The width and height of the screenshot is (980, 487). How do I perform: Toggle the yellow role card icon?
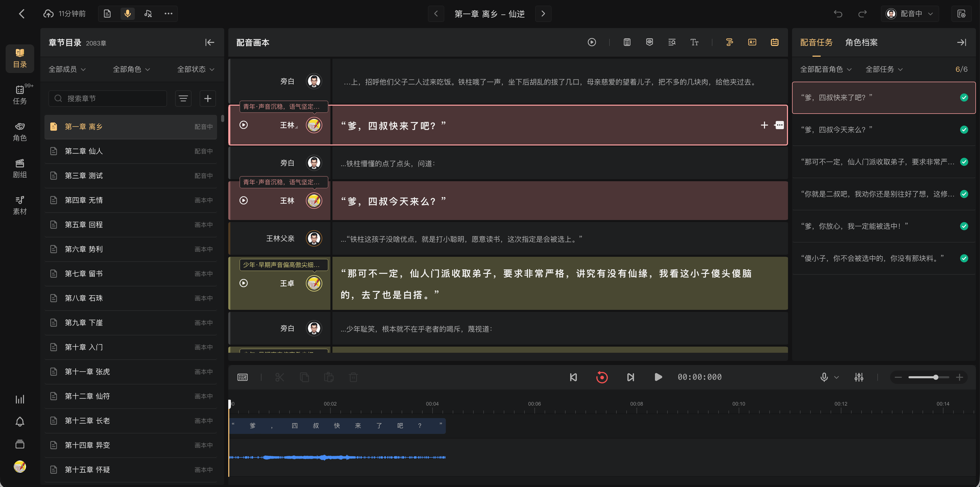click(752, 42)
